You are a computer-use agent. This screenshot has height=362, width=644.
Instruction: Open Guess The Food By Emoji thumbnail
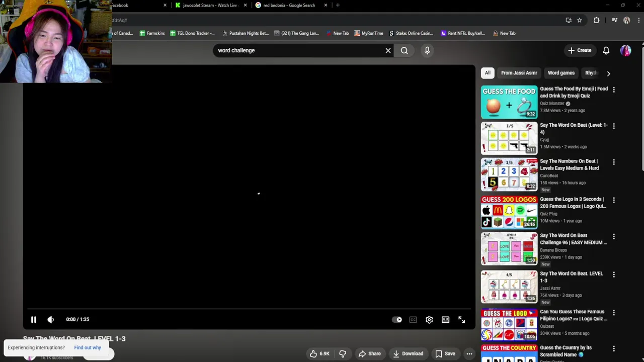tap(509, 102)
